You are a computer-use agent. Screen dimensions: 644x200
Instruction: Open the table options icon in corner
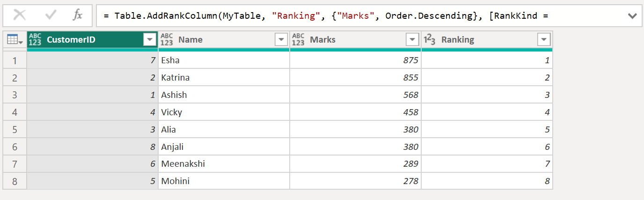click(x=15, y=40)
